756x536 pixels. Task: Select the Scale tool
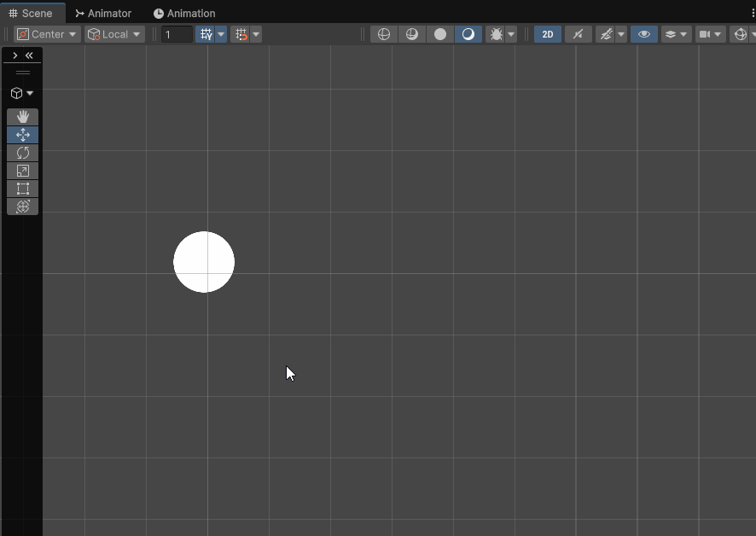23,171
